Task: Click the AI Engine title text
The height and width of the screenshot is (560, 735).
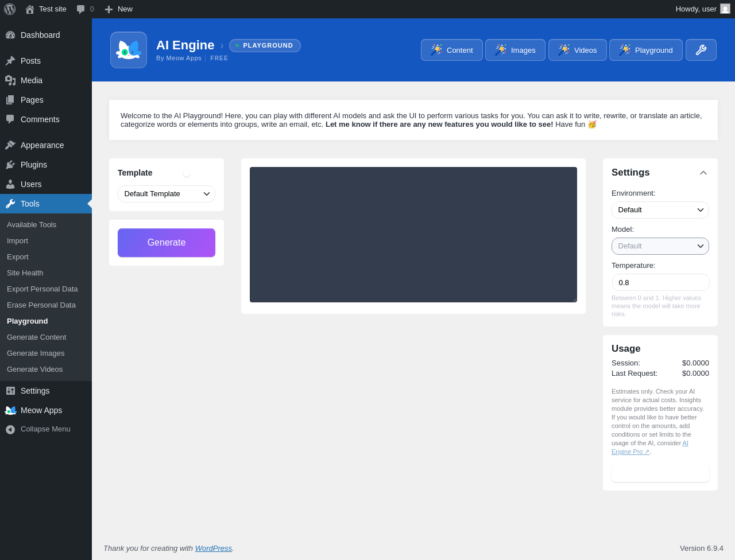Action: [185, 45]
